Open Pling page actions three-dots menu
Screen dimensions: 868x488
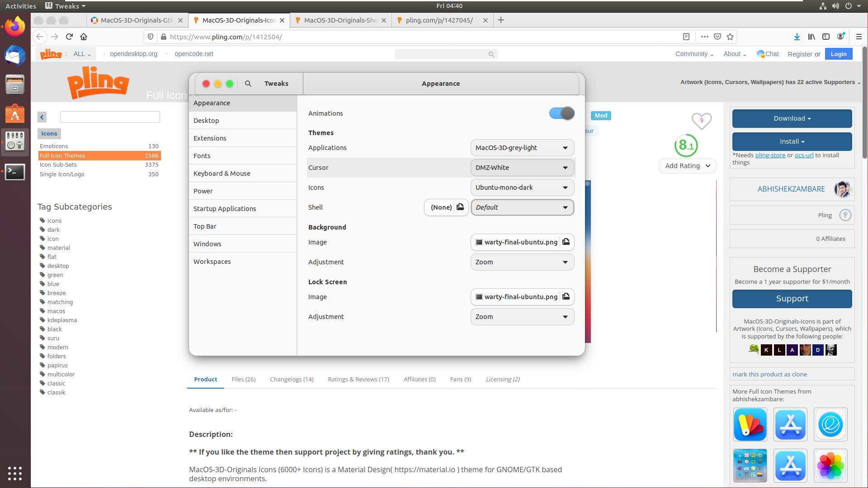pyautogui.click(x=705, y=37)
